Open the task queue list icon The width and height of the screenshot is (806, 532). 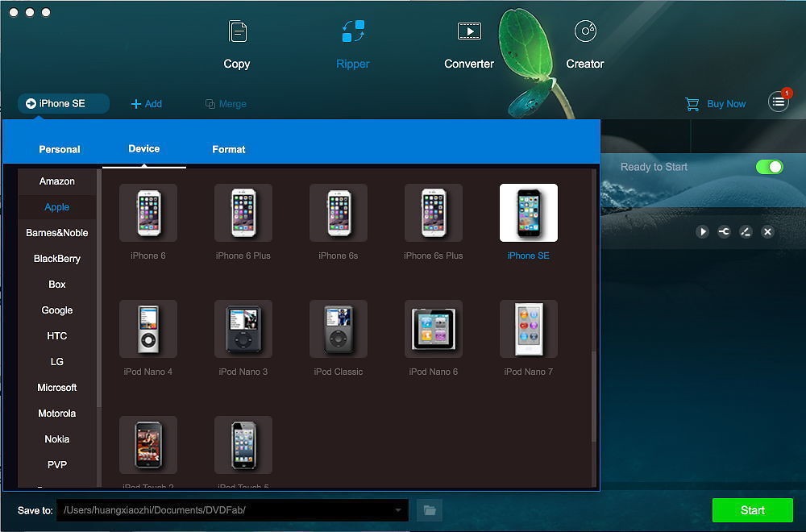(779, 102)
